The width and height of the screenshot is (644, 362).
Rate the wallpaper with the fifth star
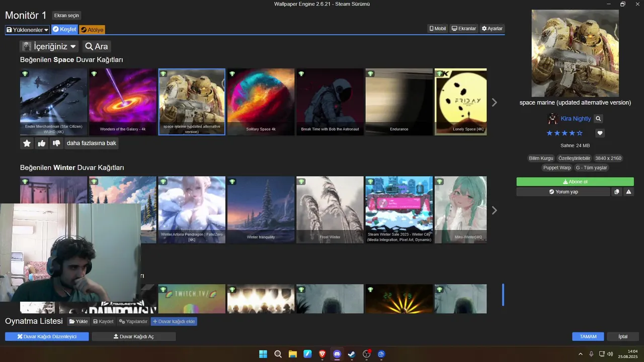[580, 133]
